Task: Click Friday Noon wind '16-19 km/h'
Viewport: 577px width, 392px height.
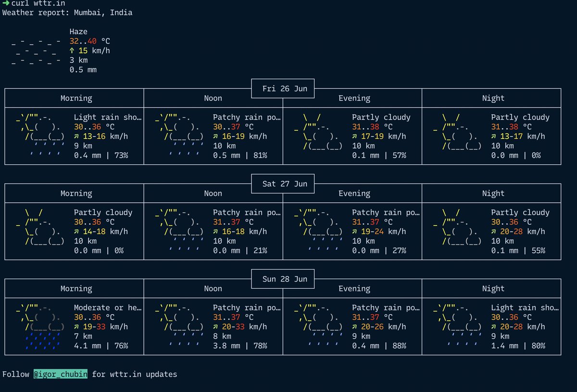Action: [x=245, y=136]
